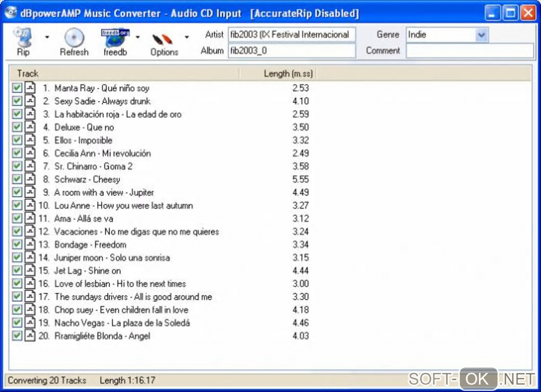Uncheck track 8 Schwarz - Cheesy
Screen dimensions: 541x392
(x=17, y=179)
